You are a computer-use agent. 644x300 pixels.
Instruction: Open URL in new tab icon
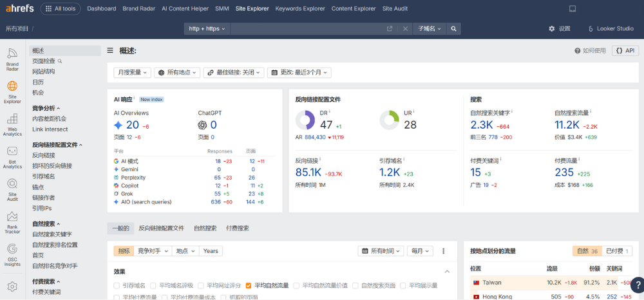(390, 29)
